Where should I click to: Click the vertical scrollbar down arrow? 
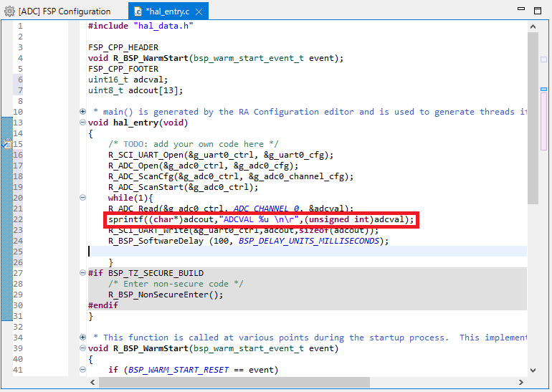[x=533, y=371]
